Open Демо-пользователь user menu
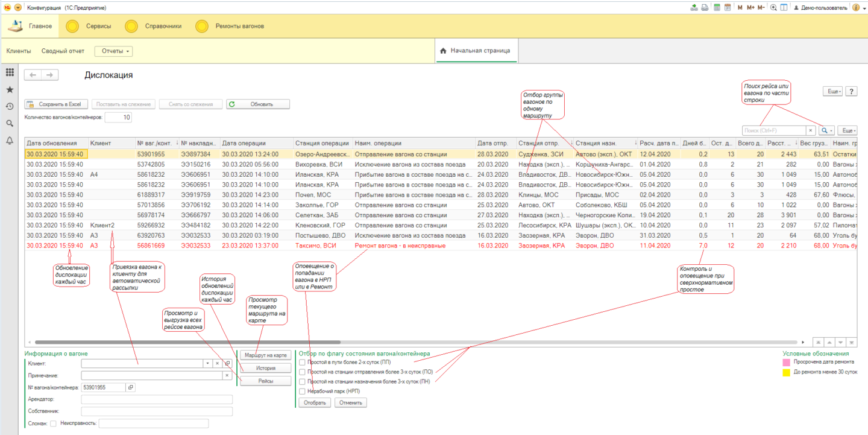The image size is (868, 435). click(x=822, y=7)
